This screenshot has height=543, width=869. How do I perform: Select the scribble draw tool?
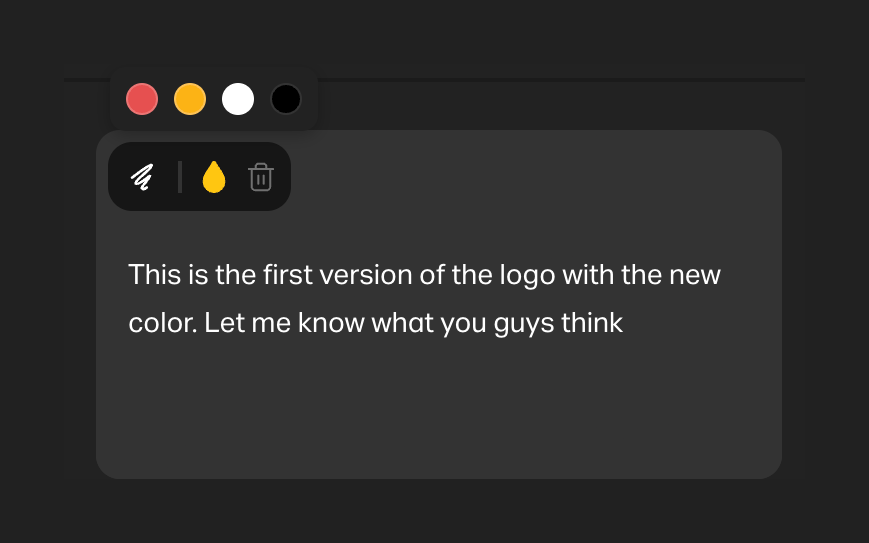coord(142,177)
